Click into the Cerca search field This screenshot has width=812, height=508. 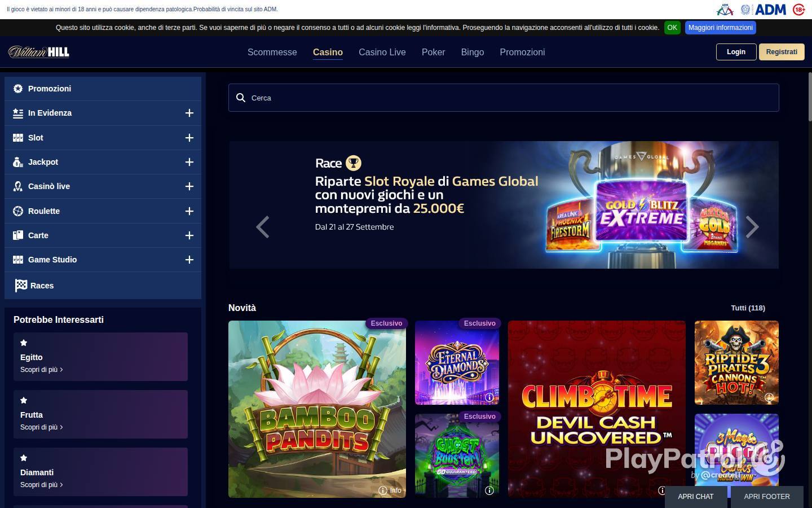[x=504, y=98]
